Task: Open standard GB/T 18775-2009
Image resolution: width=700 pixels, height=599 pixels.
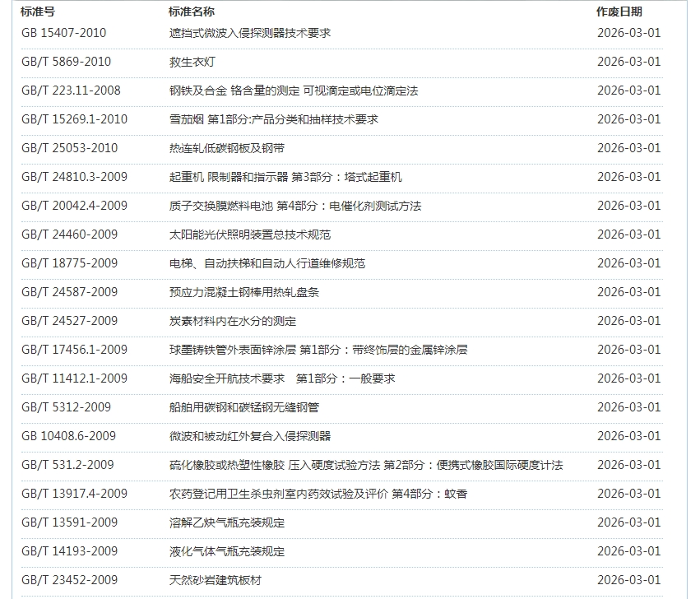Action: [69, 263]
